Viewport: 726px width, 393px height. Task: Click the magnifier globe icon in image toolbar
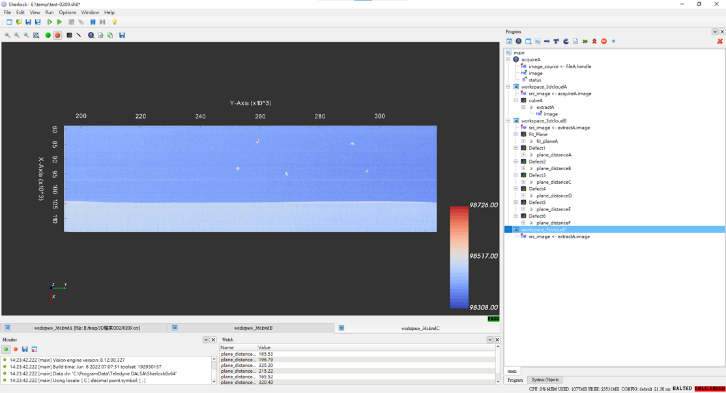(91, 35)
